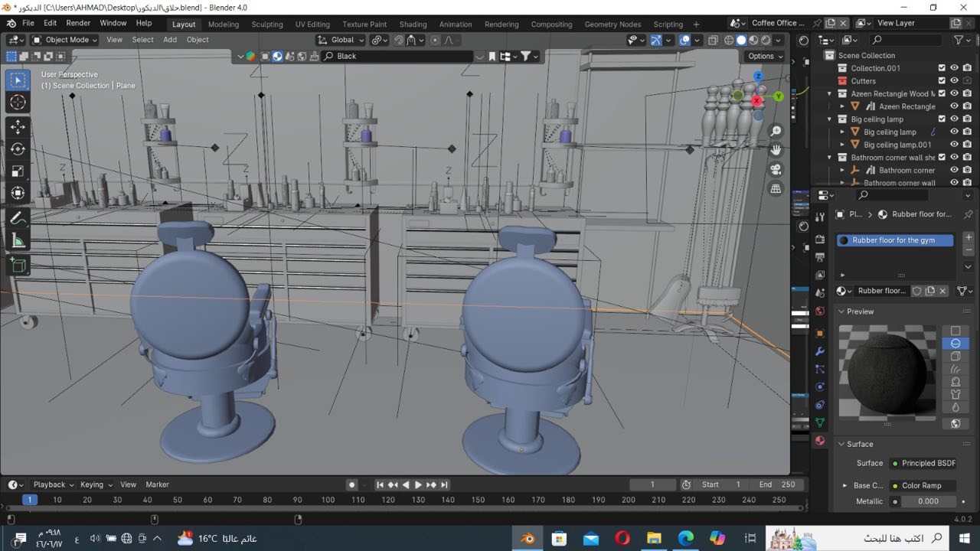This screenshot has height=551, width=980.
Task: Click the Options button in viewport
Action: pos(764,56)
